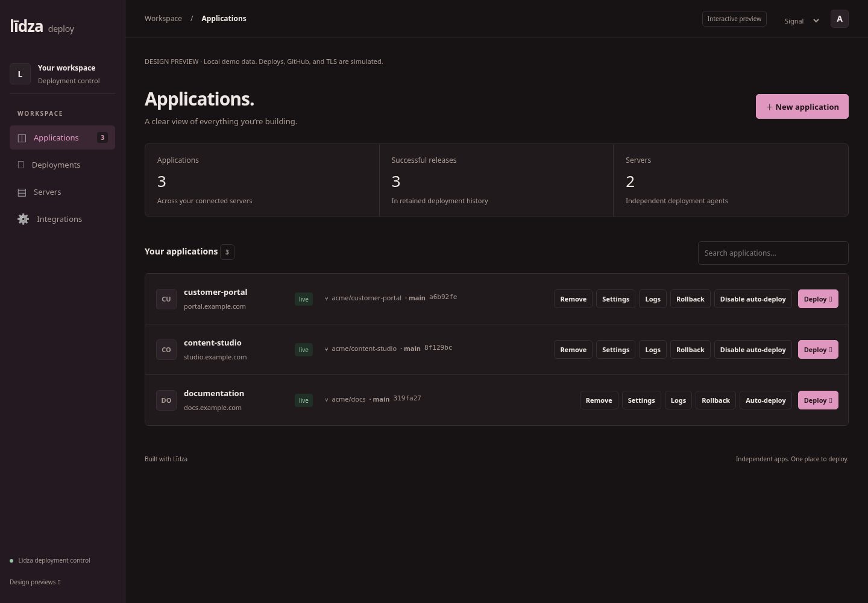Open Integrations in the sidebar

(62, 219)
